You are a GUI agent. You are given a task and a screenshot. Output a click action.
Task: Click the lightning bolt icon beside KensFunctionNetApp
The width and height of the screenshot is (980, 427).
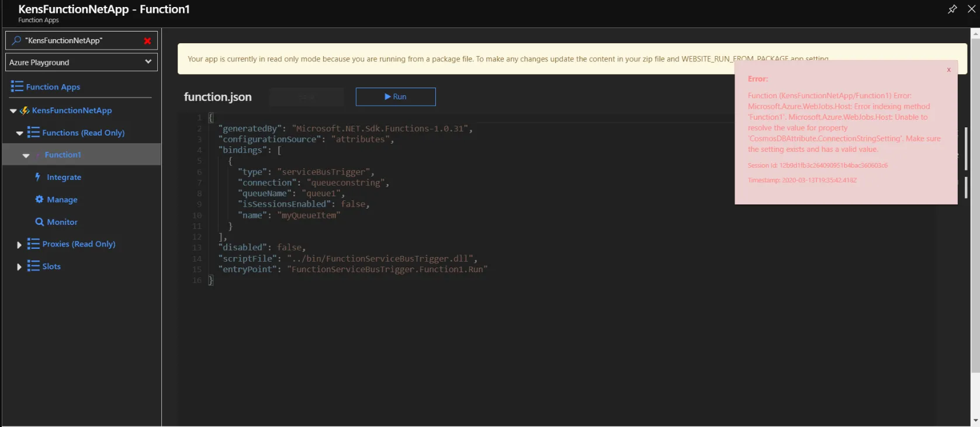point(25,110)
